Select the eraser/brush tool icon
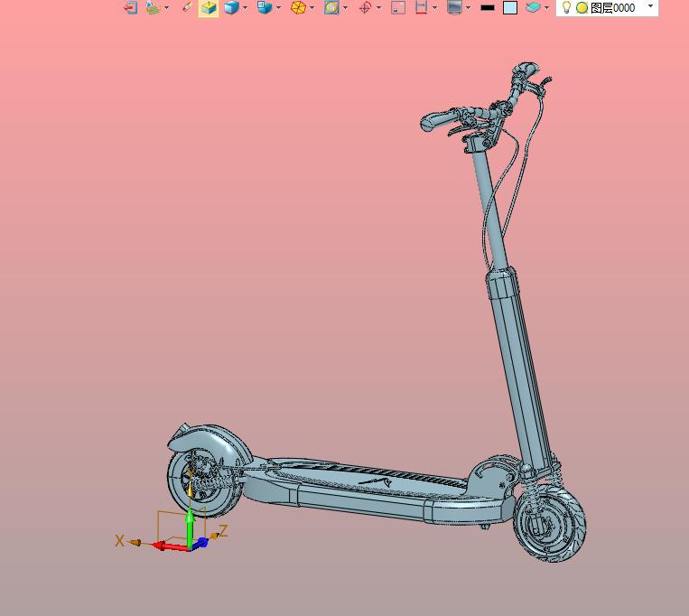The width and height of the screenshot is (689, 616). [188, 7]
